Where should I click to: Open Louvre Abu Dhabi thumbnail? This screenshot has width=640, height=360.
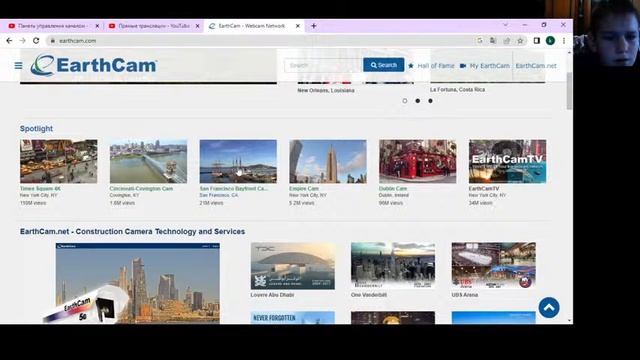point(293,266)
